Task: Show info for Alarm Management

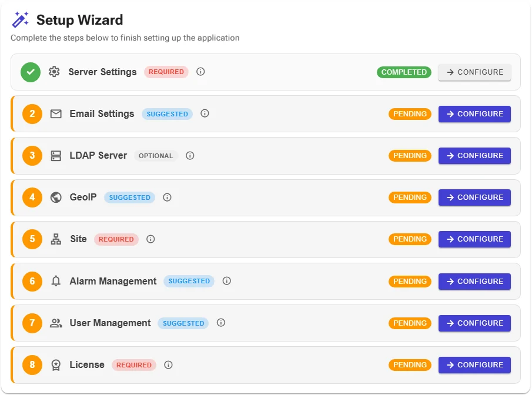Action: [227, 280]
